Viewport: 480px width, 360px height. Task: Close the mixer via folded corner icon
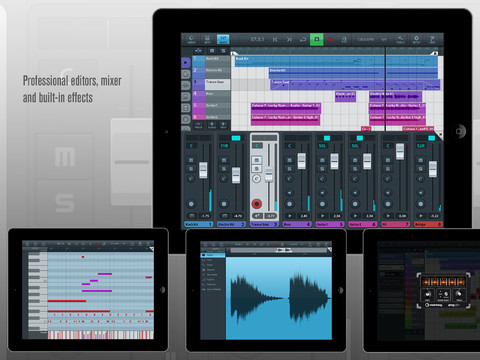[x=439, y=135]
